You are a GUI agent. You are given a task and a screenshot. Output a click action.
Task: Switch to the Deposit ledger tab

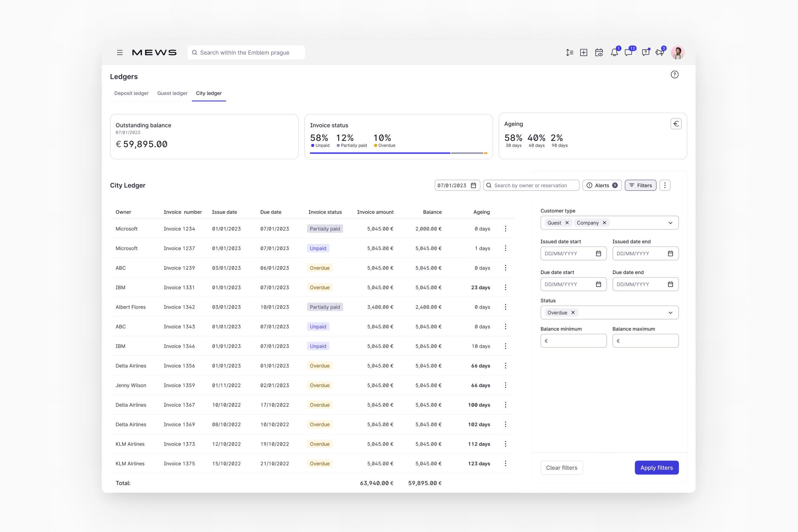point(131,93)
